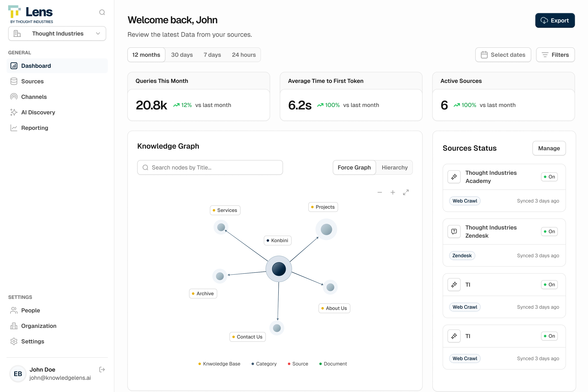This screenshot has width=588, height=392.
Task: Open the Reporting section
Action: [57, 128]
